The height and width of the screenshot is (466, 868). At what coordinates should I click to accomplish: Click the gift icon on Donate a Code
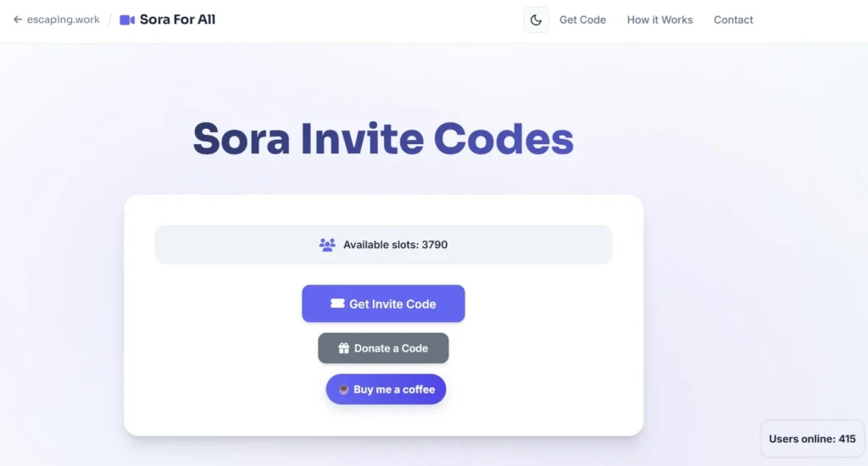pos(343,348)
